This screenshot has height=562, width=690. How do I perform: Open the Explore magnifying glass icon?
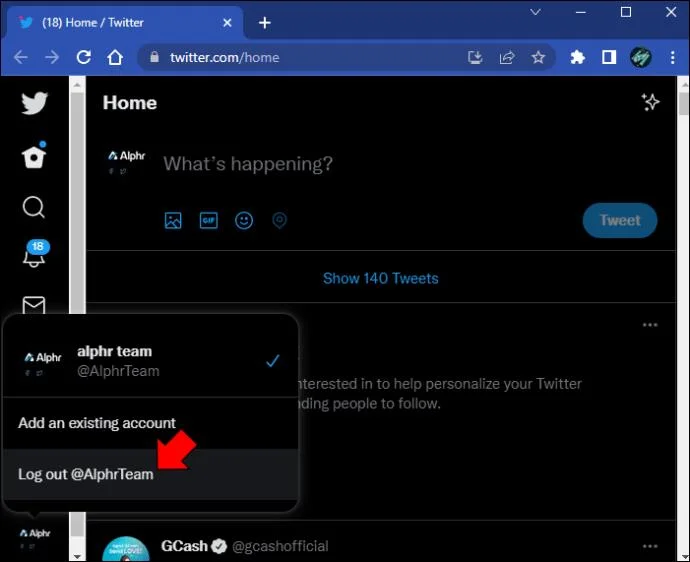[33, 207]
